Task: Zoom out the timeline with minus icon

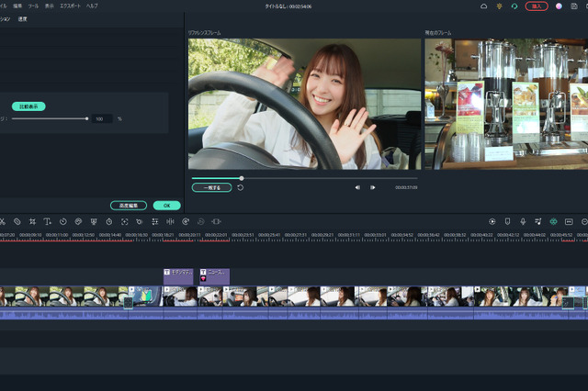Action: [584, 222]
